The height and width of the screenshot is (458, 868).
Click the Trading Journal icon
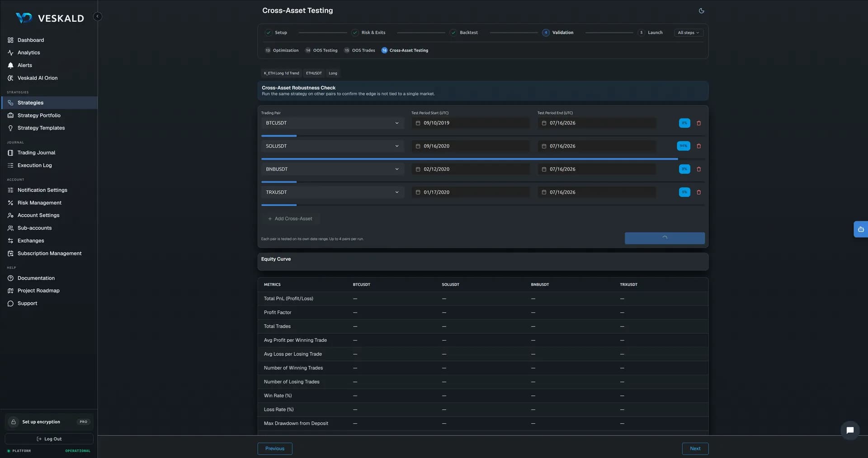pos(10,153)
